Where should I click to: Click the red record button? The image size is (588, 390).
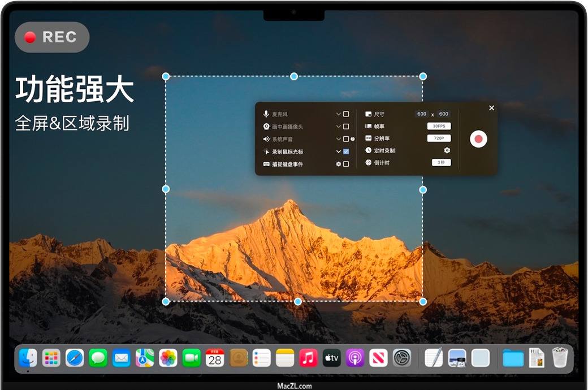(x=478, y=138)
